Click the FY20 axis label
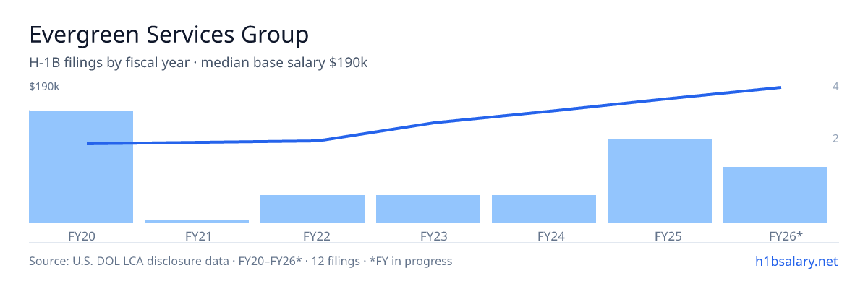 pyautogui.click(x=81, y=236)
